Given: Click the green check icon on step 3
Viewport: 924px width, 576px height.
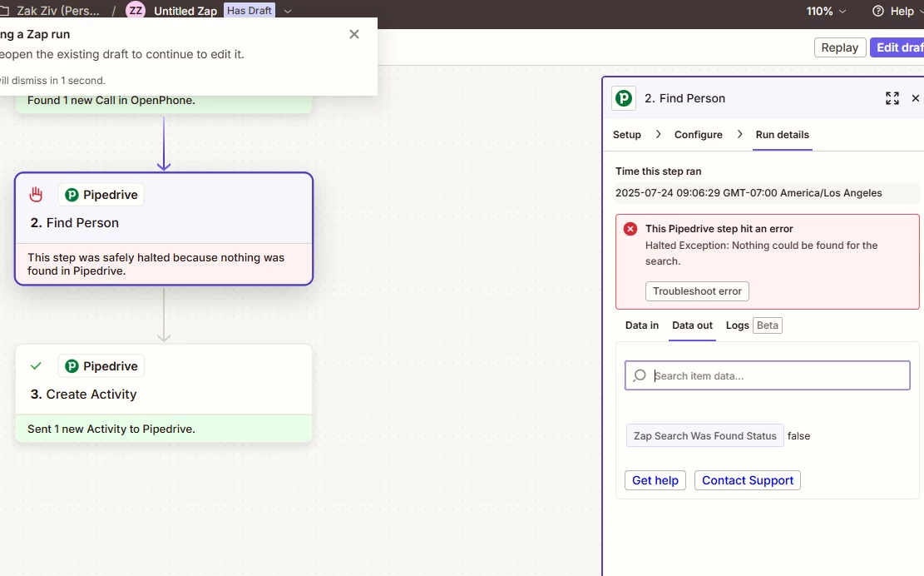Looking at the screenshot, I should point(36,366).
